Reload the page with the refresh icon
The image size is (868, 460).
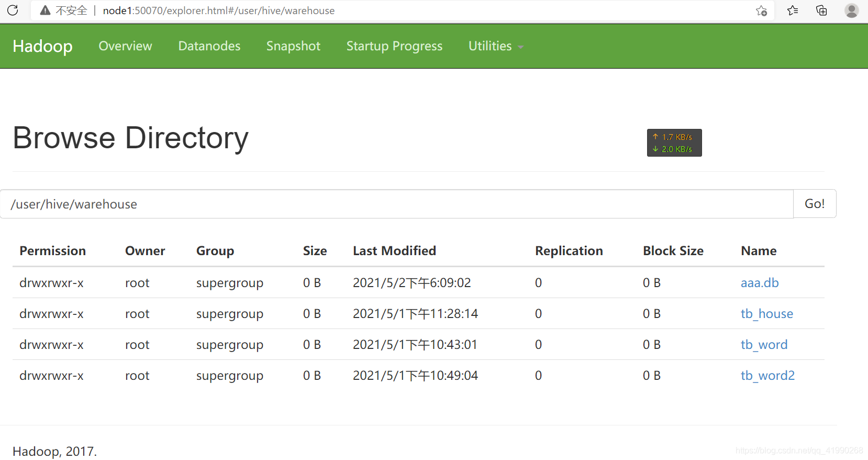[x=13, y=10]
